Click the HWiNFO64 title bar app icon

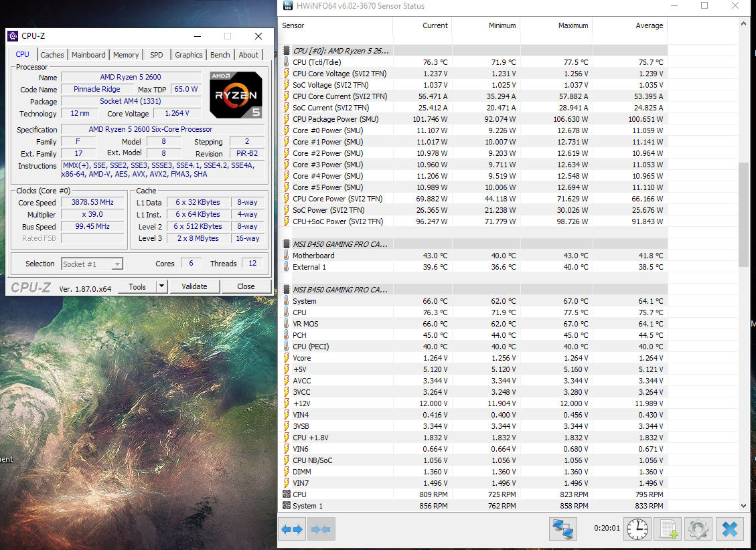click(x=288, y=6)
